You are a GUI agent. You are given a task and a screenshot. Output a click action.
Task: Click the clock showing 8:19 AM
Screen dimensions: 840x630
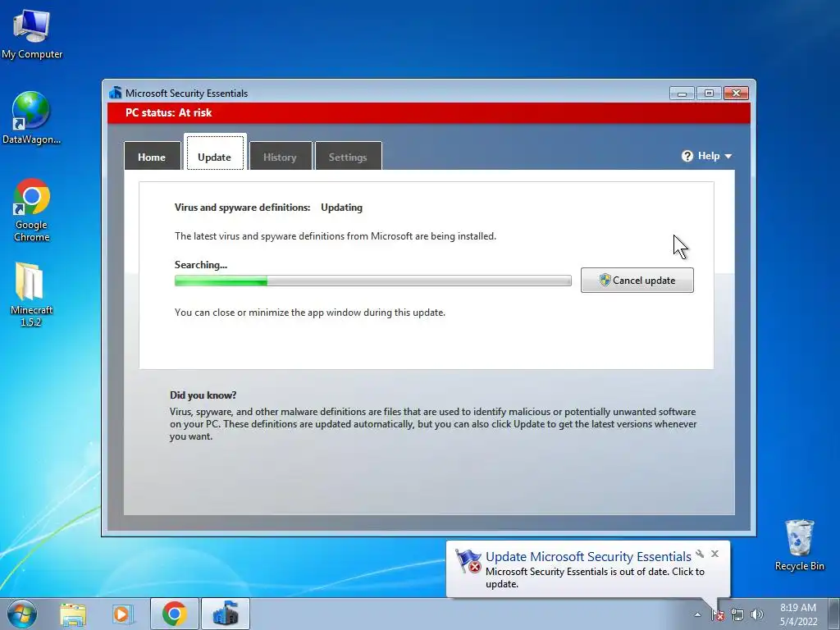tap(798, 614)
